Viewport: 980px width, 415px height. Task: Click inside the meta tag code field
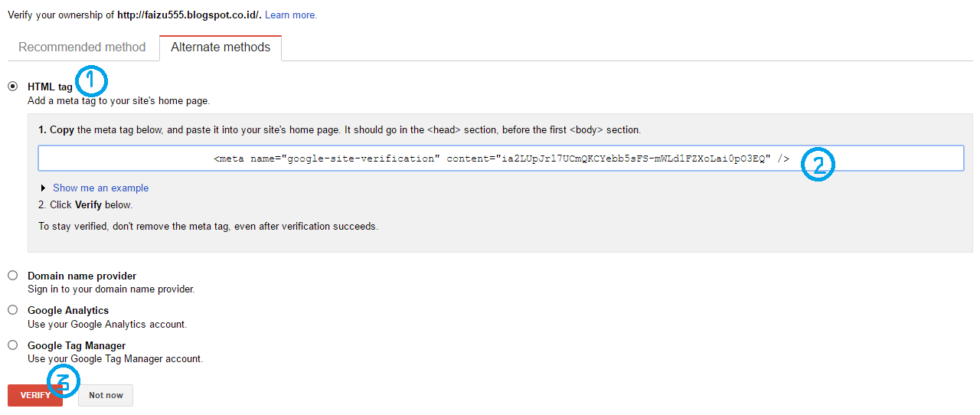pyautogui.click(x=501, y=158)
